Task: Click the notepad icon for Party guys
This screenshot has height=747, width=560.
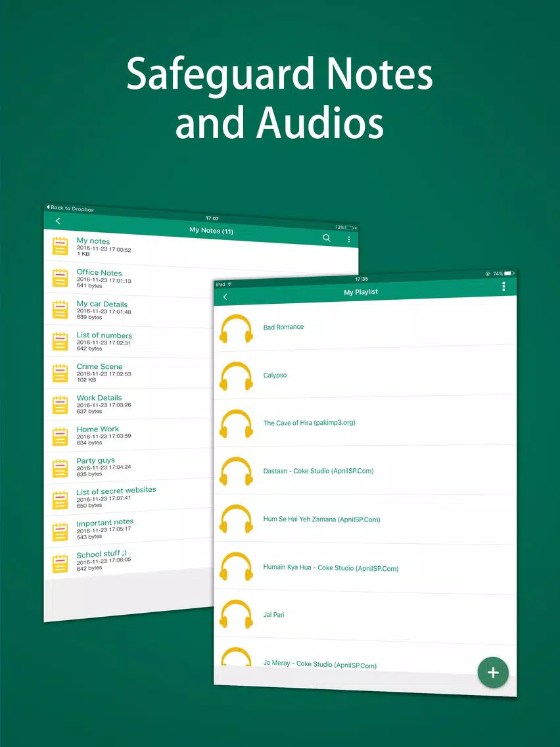Action: click(60, 469)
